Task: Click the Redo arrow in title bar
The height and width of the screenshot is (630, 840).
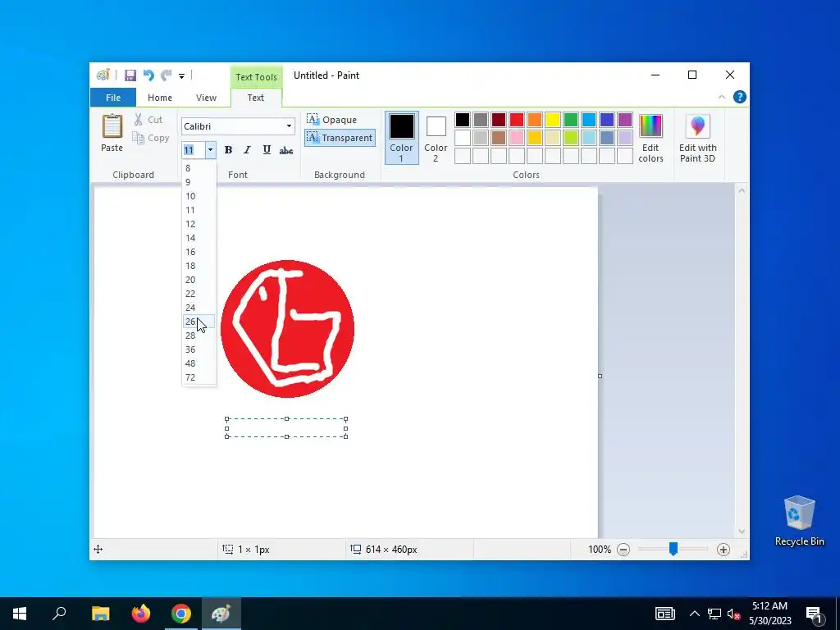Action: pyautogui.click(x=166, y=75)
